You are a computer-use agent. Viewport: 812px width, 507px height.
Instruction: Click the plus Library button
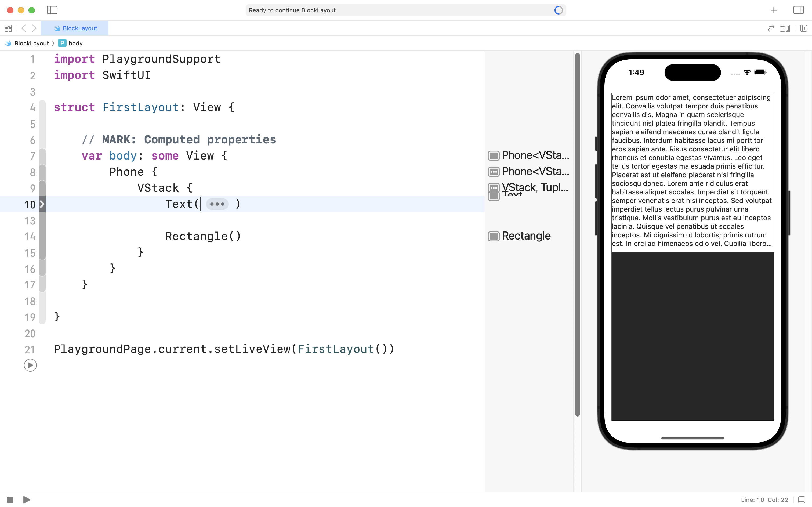click(773, 10)
